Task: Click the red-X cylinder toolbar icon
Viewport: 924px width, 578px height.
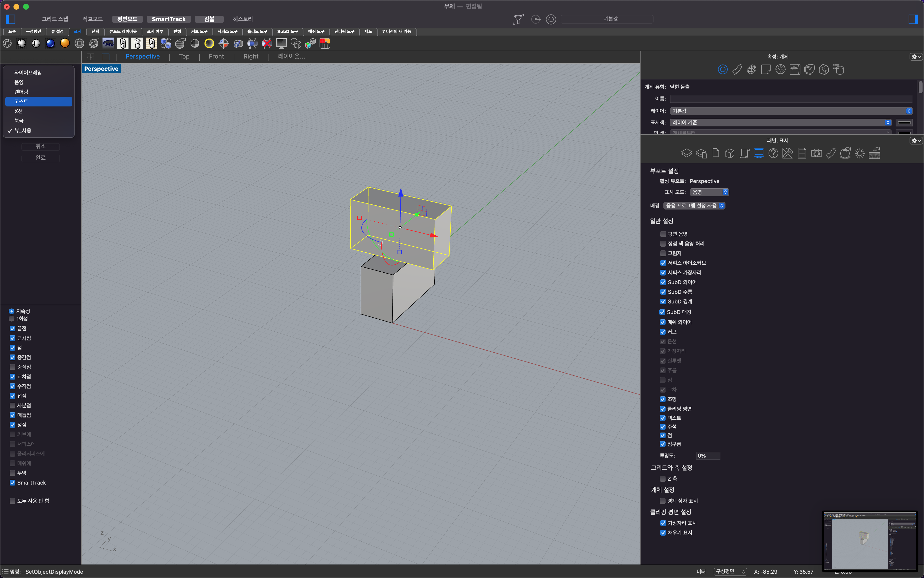Action: 267,44
